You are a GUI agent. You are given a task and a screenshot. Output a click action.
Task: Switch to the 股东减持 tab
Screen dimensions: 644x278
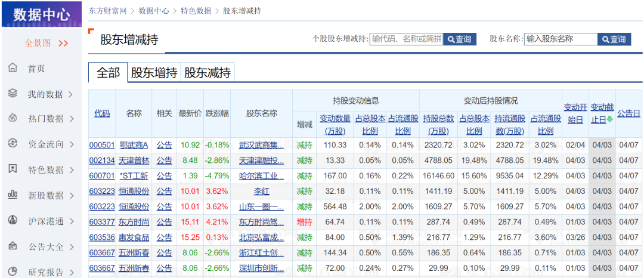click(x=208, y=73)
